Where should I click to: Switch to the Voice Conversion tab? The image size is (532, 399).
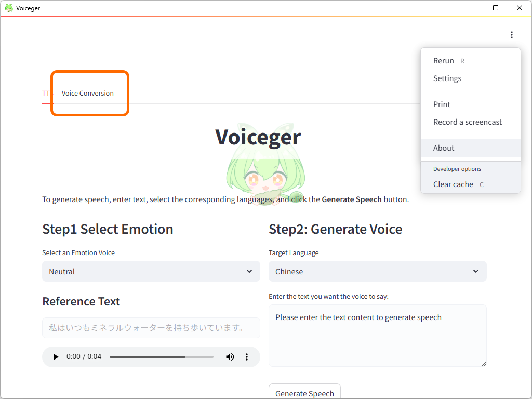[x=87, y=93]
